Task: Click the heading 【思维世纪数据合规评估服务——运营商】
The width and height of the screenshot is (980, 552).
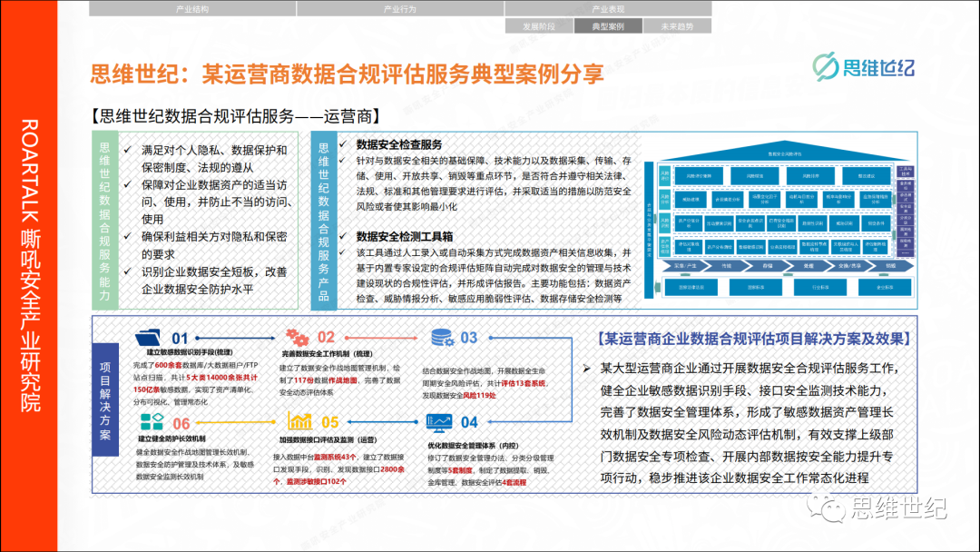Action: [236, 115]
